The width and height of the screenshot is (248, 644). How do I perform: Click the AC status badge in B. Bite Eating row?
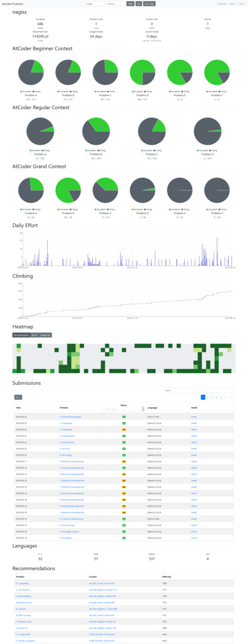click(x=124, y=455)
